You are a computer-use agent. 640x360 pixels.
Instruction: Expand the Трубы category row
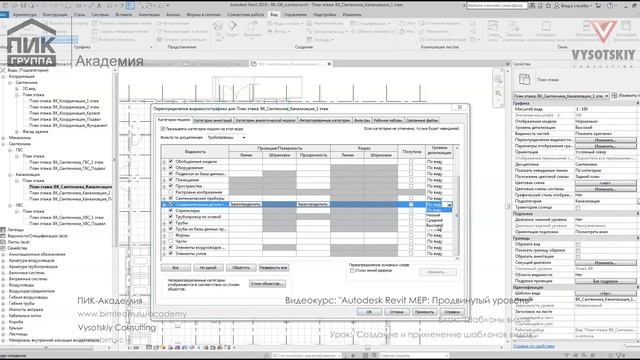pos(164,223)
